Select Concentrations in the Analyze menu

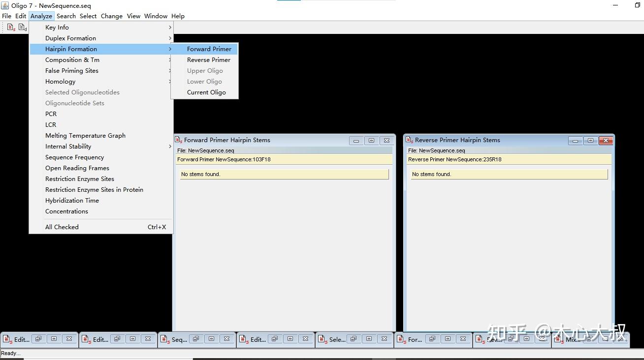[x=101, y=211]
